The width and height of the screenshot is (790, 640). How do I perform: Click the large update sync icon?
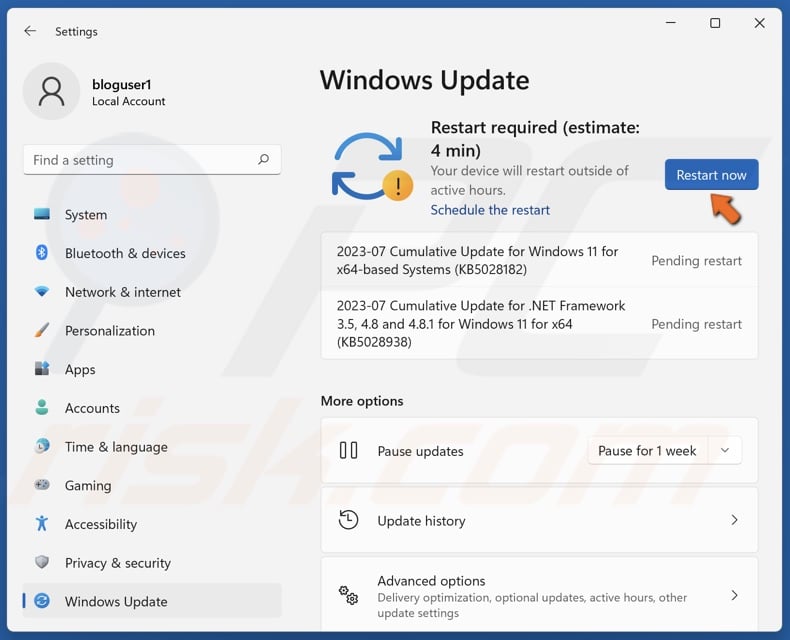tap(372, 166)
